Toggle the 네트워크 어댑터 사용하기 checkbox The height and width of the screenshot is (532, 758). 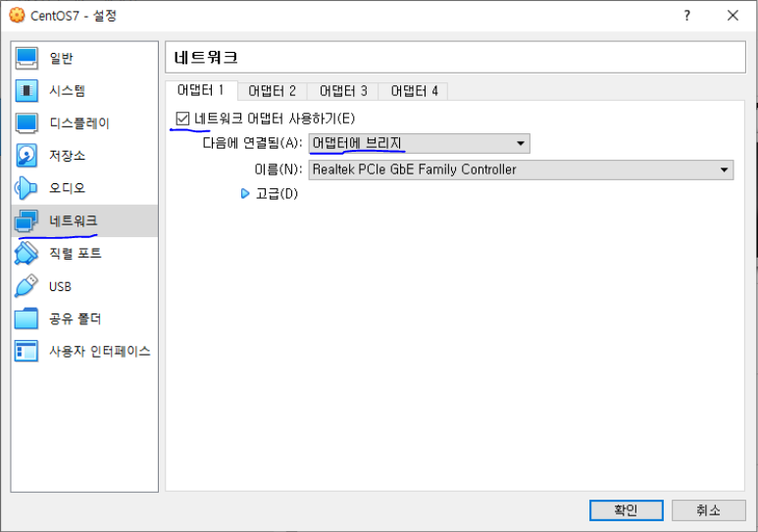click(x=182, y=119)
